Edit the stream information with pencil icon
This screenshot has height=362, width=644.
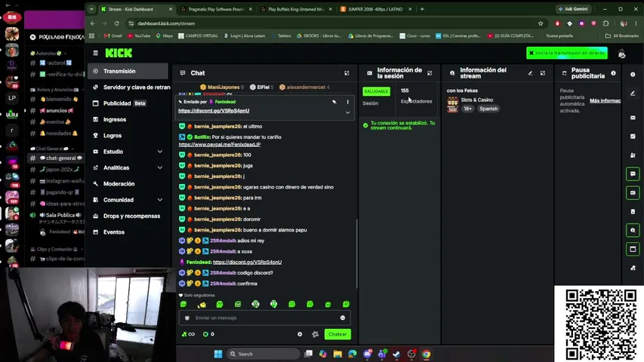[530, 73]
